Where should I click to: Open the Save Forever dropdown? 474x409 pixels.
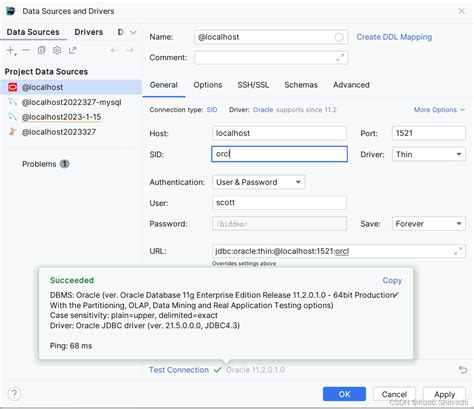(429, 224)
